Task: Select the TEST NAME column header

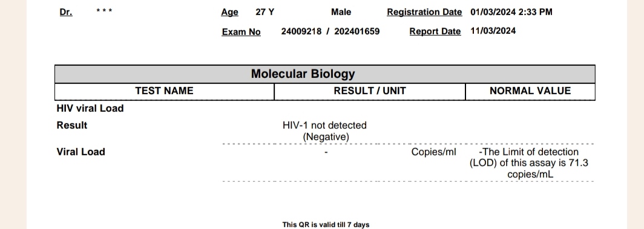Action: coord(164,91)
